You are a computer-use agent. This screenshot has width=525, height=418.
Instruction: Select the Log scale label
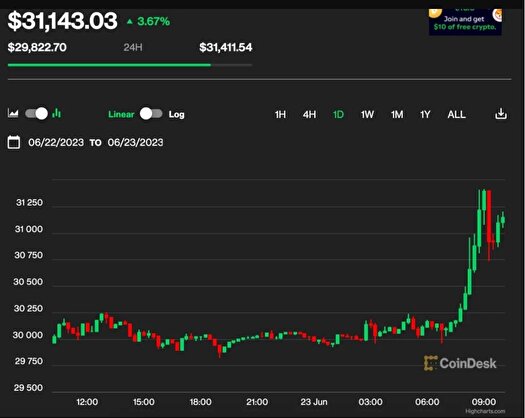[x=176, y=114]
